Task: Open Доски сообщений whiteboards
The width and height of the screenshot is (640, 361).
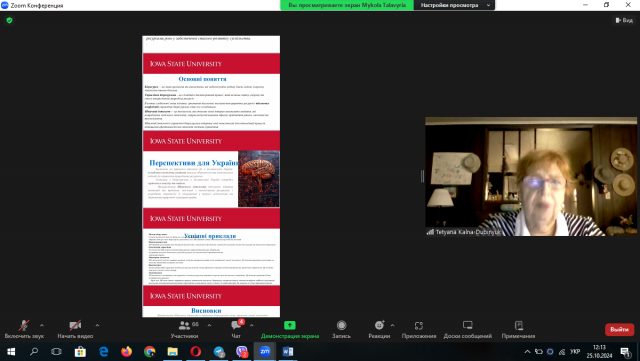Action: tap(468, 329)
